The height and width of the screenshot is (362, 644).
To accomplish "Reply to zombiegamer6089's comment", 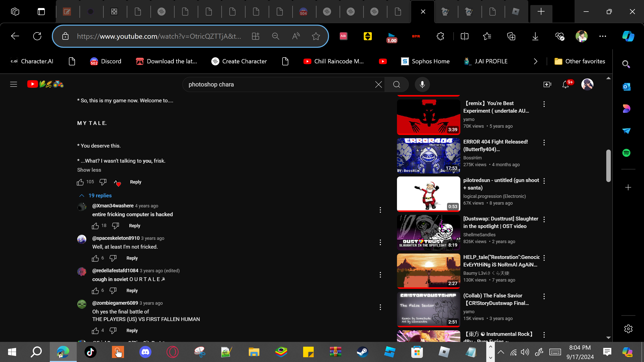I will [x=132, y=331].
